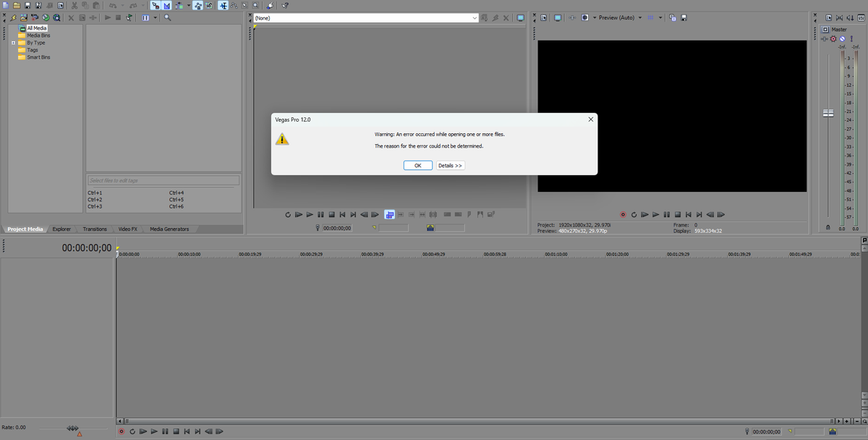Click the Rate scrub slider control

(72, 428)
